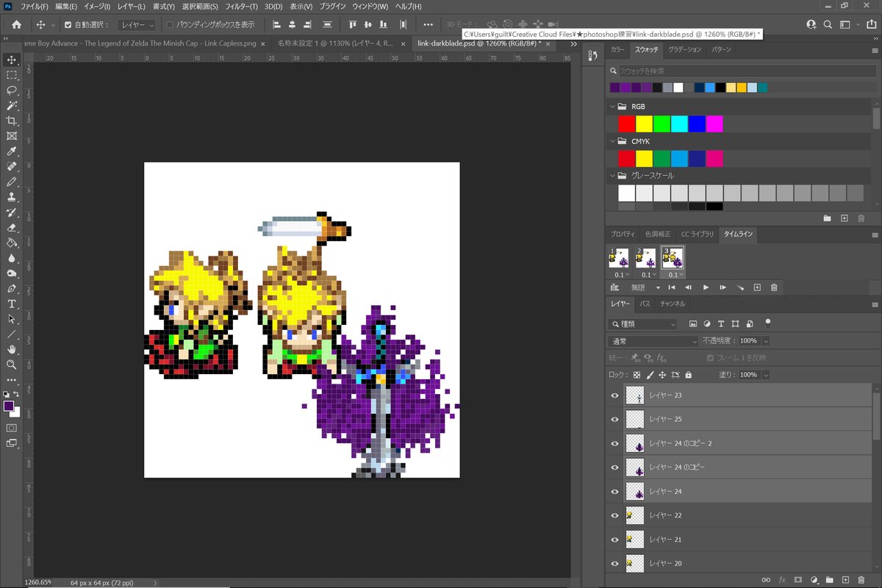The width and height of the screenshot is (882, 588).
Task: Hide レイヤー 25 visibility eye
Action: 614,419
